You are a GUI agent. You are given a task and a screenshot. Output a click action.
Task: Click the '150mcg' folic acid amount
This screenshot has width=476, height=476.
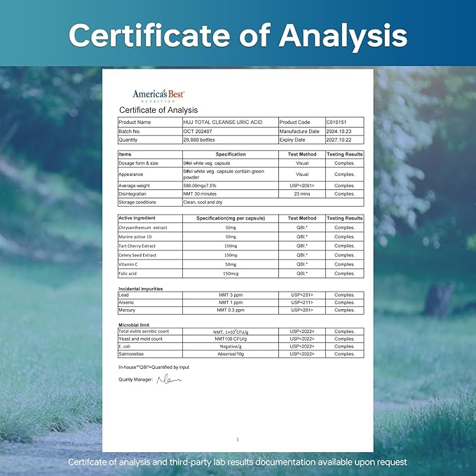[x=231, y=273]
